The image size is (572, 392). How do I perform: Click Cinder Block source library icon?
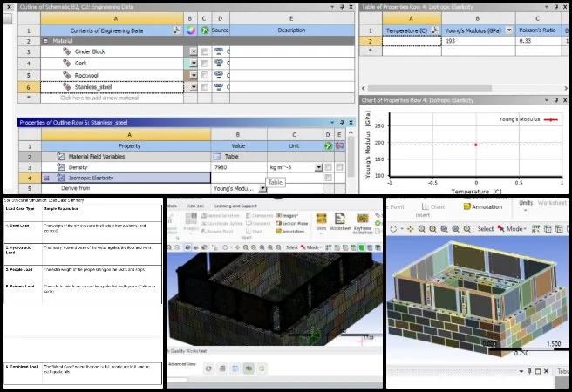pos(219,51)
